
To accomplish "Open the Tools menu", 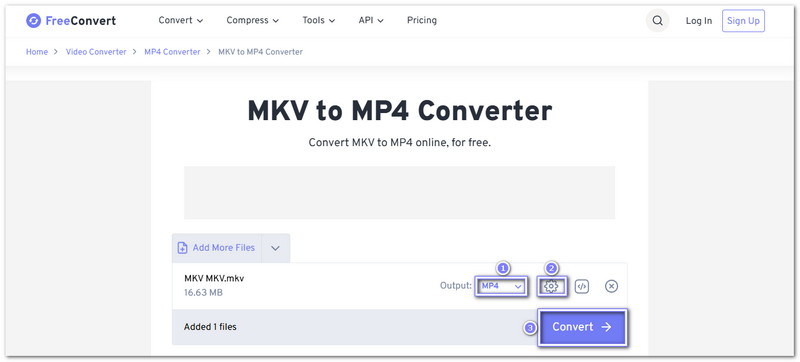I will pos(318,20).
